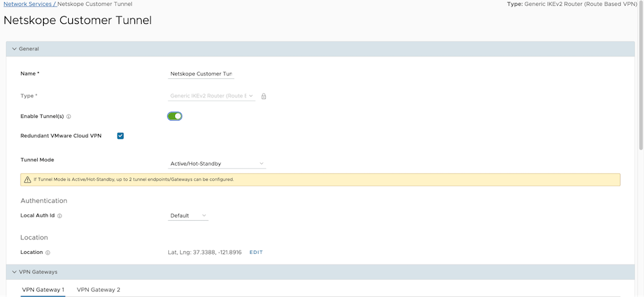Screen dimensions: 644x297
Task: Click EDIT next to Location coordinates
Action: [256, 253]
